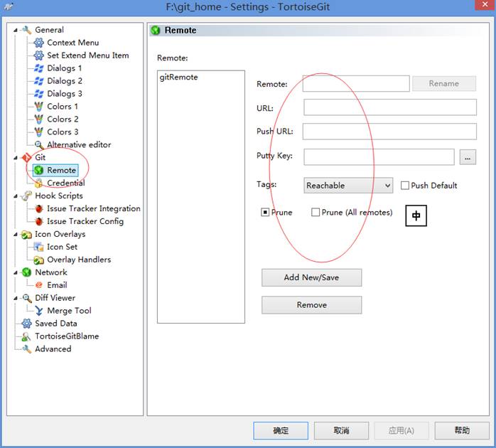Click the Credential padlock icon

(x=38, y=183)
